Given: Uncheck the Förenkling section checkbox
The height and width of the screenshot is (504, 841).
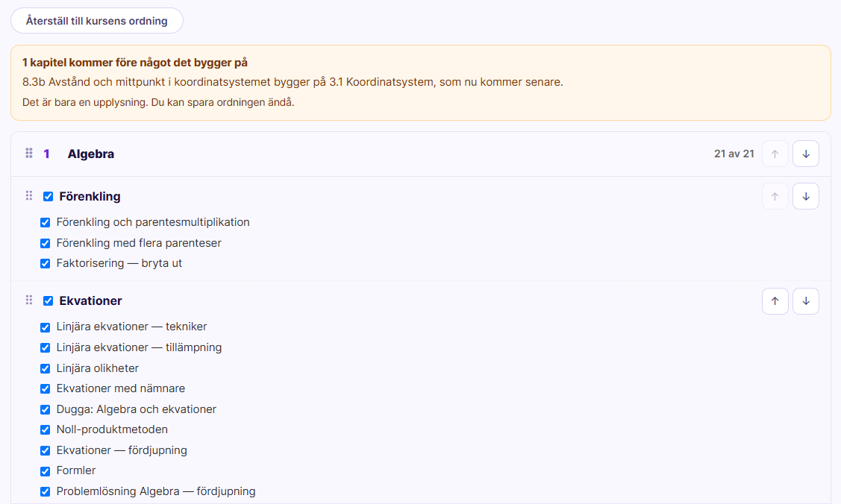Looking at the screenshot, I should pyautogui.click(x=49, y=197).
